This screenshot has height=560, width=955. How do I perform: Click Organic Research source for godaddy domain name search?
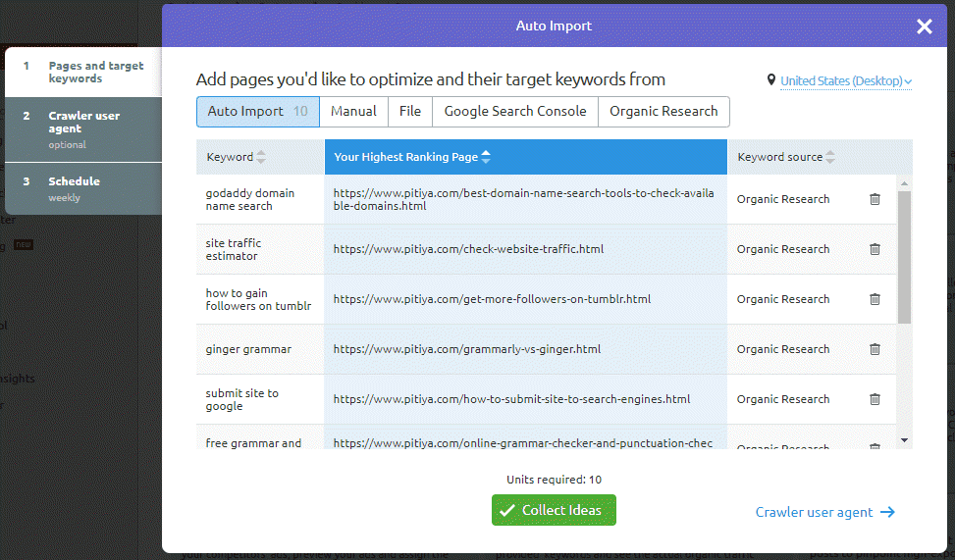click(783, 199)
